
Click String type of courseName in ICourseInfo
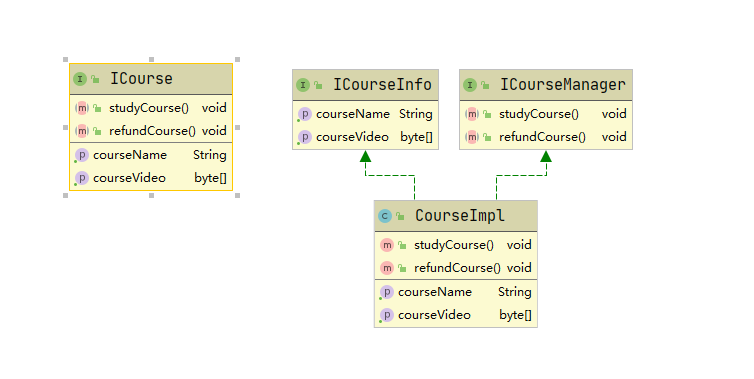pos(416,114)
